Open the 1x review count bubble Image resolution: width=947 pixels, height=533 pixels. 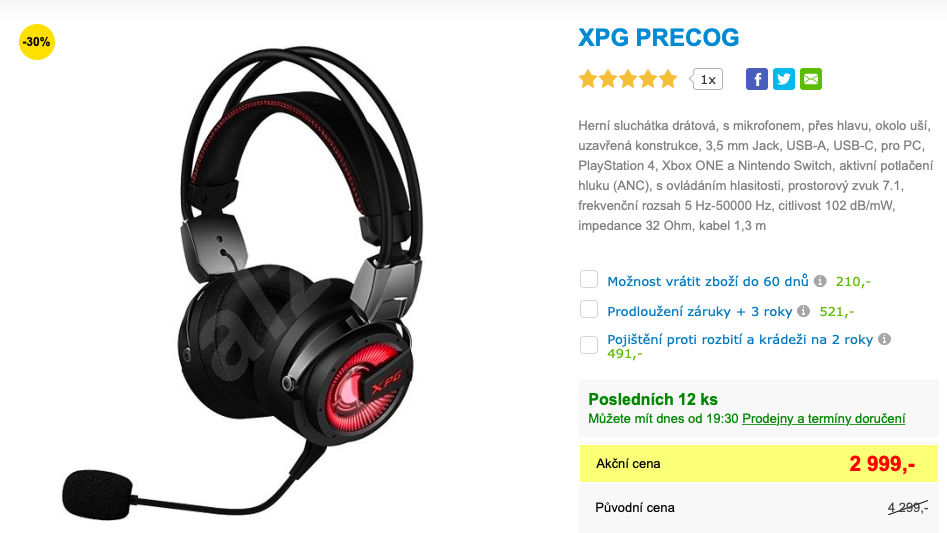point(707,79)
